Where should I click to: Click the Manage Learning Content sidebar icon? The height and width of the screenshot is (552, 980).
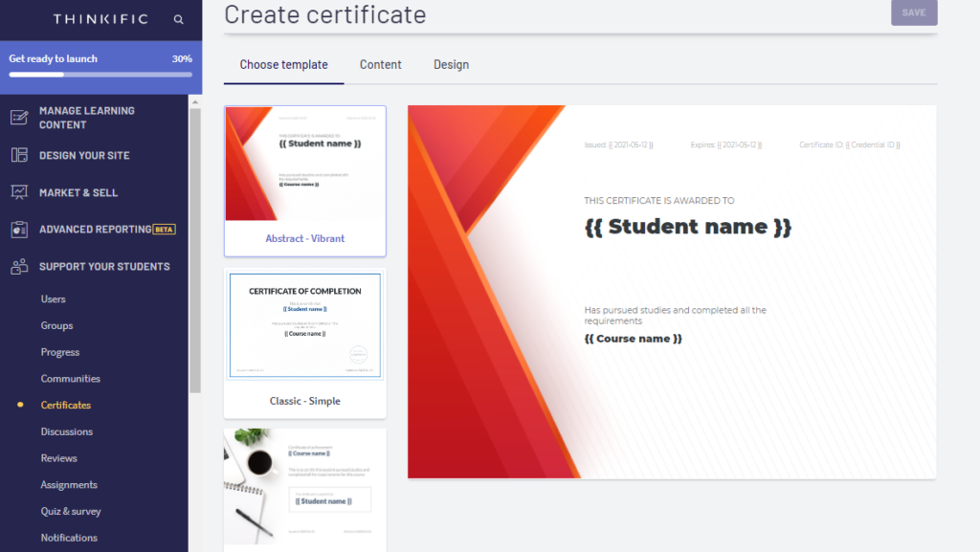(20, 117)
